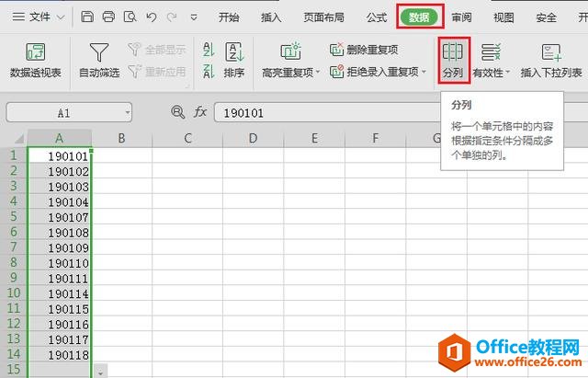Screen dimensions: 588x378
Task: Expand the Name Box dropdown arrow
Action: pyautogui.click(x=128, y=112)
